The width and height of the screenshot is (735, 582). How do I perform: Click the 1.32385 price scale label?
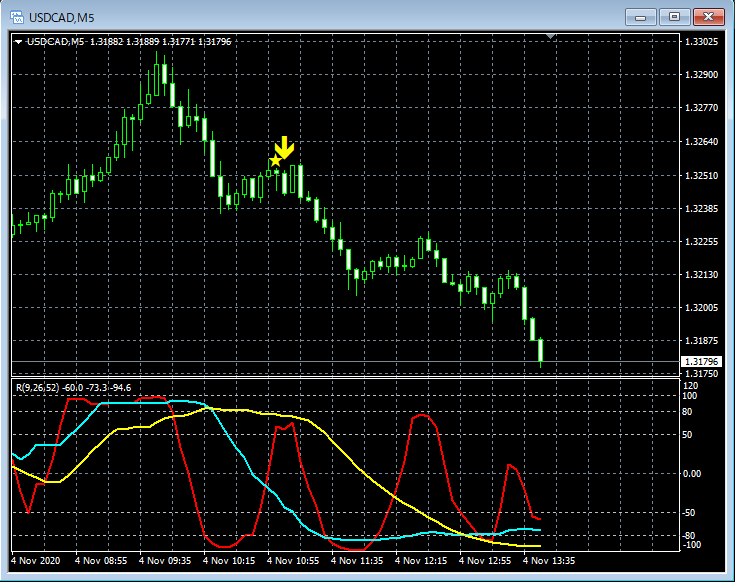coord(701,209)
